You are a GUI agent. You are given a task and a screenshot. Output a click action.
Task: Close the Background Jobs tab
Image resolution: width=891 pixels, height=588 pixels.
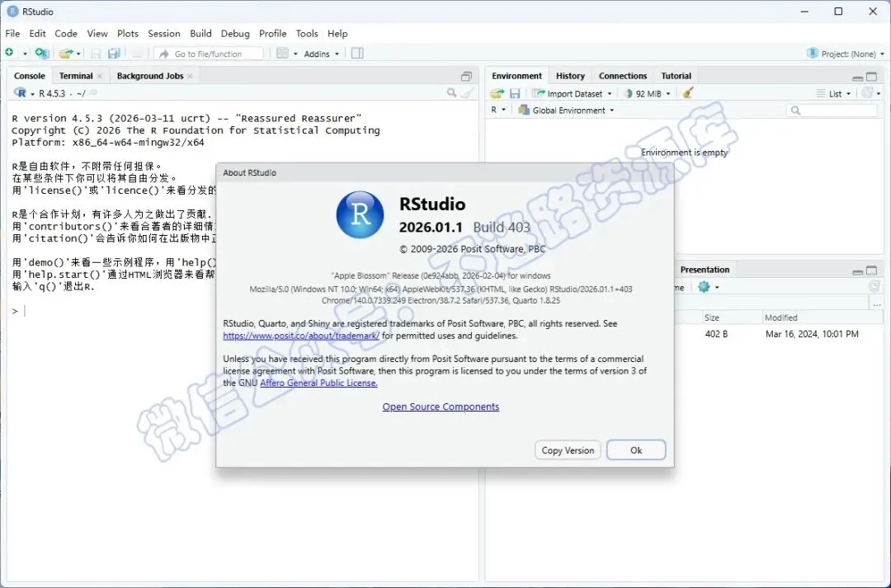pyautogui.click(x=190, y=76)
